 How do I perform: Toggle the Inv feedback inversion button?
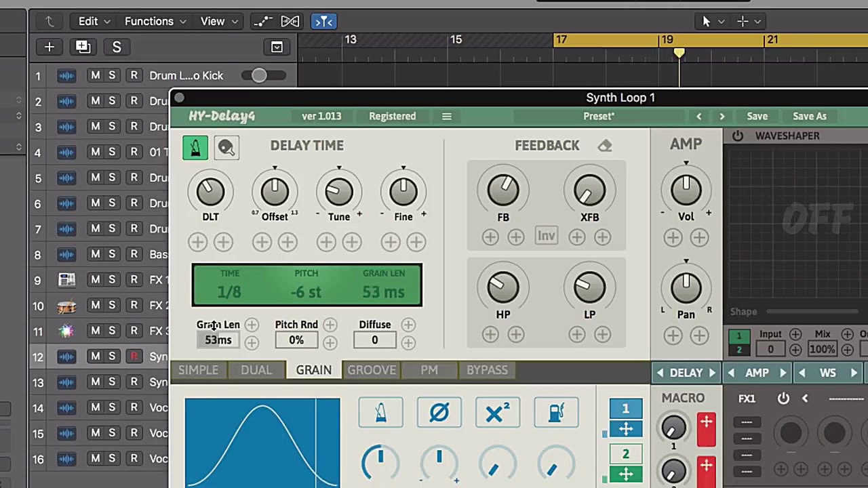pos(547,236)
